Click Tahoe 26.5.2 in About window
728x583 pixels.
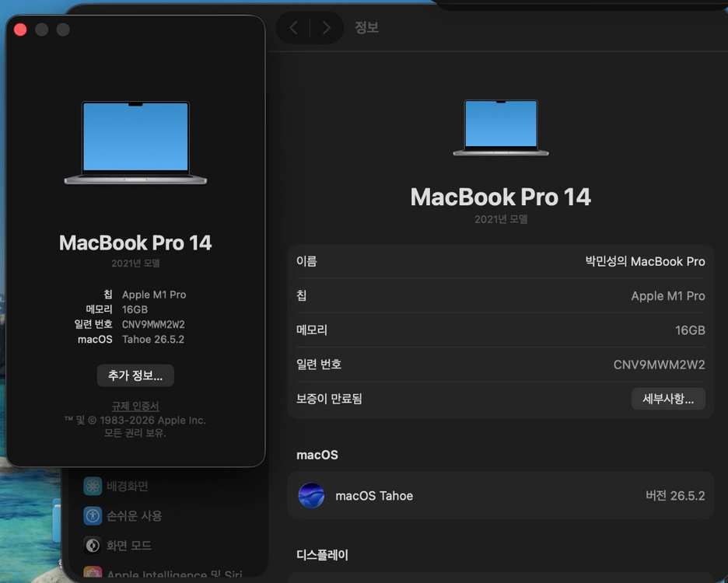coord(153,340)
